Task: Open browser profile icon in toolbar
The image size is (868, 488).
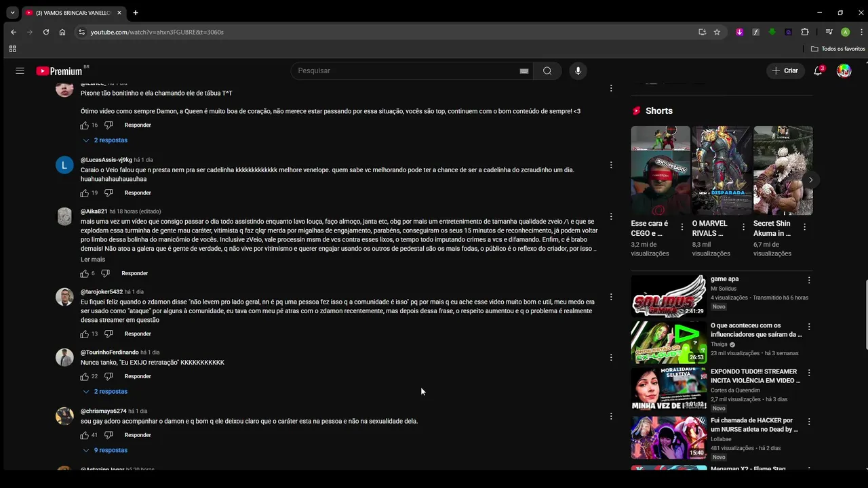Action: (845, 32)
